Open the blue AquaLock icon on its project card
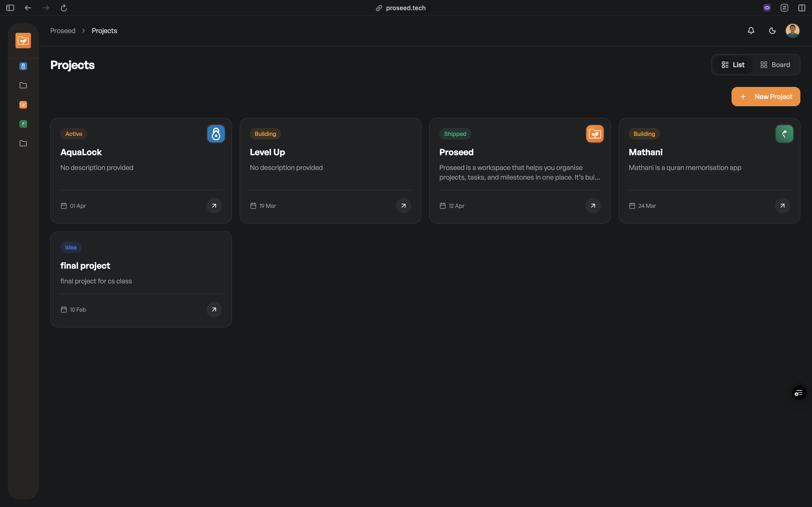 pos(216,134)
